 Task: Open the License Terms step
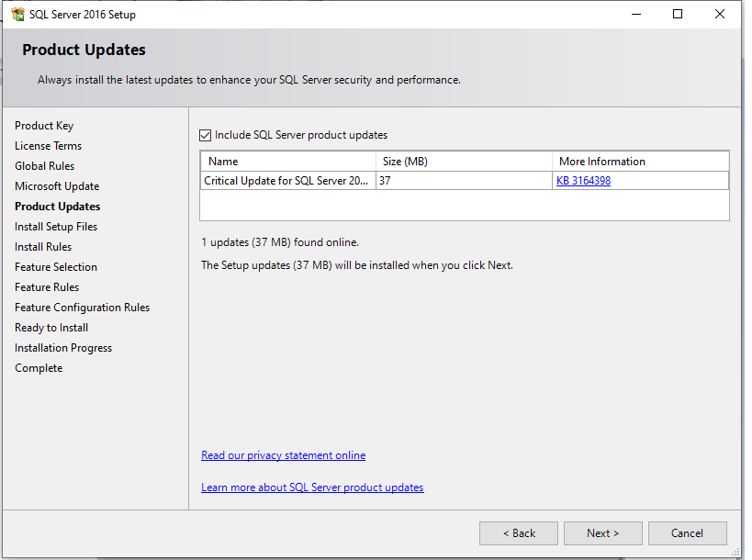(48, 145)
